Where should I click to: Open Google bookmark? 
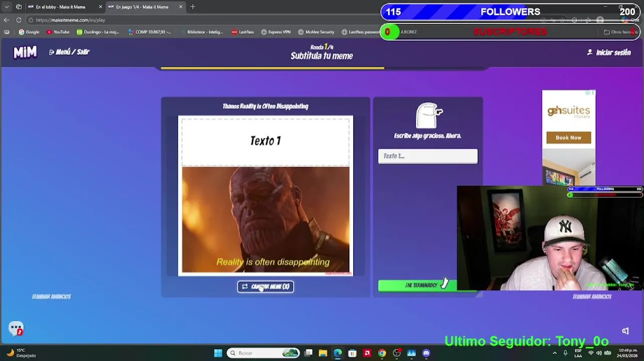click(x=29, y=32)
